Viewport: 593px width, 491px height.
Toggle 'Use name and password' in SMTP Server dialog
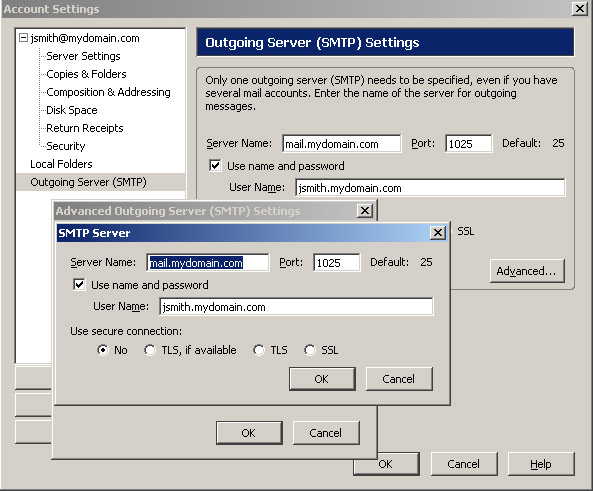(79, 284)
